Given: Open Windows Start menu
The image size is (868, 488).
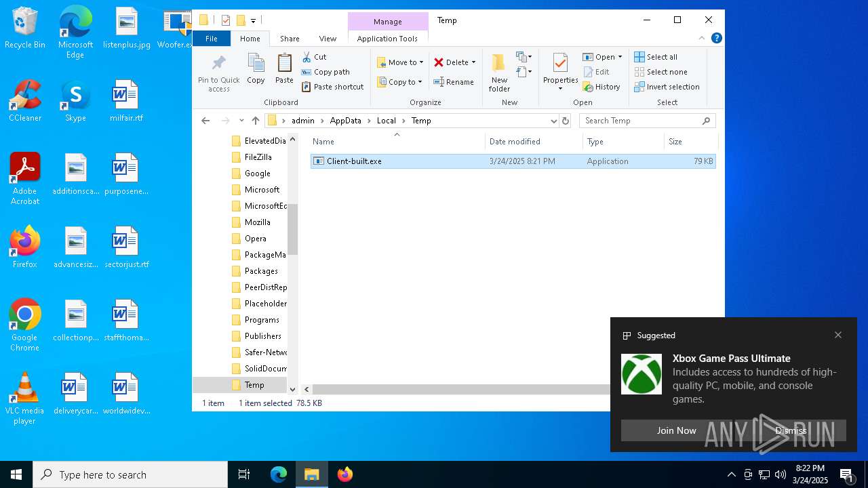Looking at the screenshot, I should click(x=16, y=474).
